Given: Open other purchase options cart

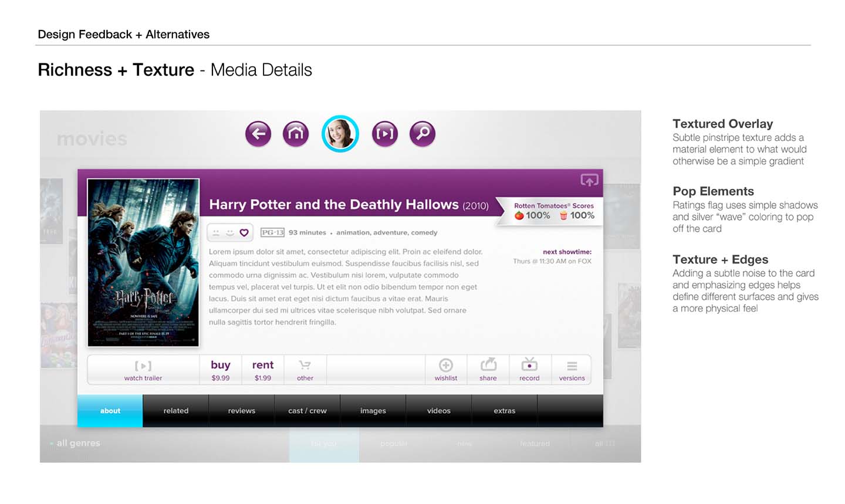Looking at the screenshot, I should click(x=305, y=370).
